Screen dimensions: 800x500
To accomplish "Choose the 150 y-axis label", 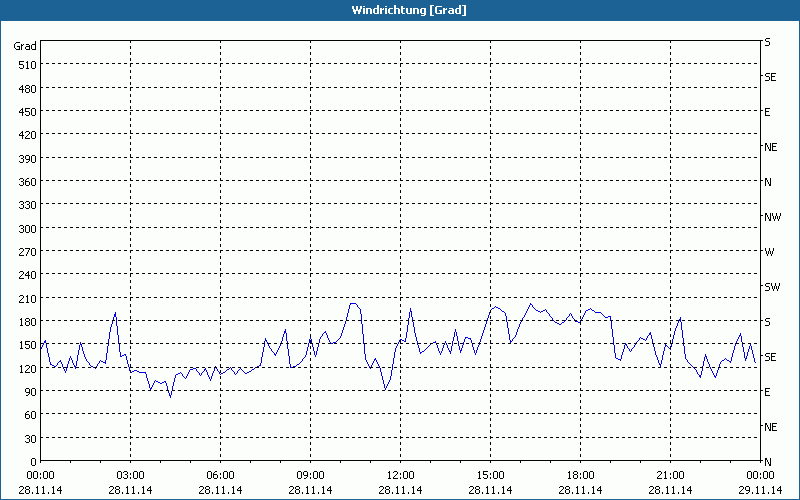I will point(28,345).
